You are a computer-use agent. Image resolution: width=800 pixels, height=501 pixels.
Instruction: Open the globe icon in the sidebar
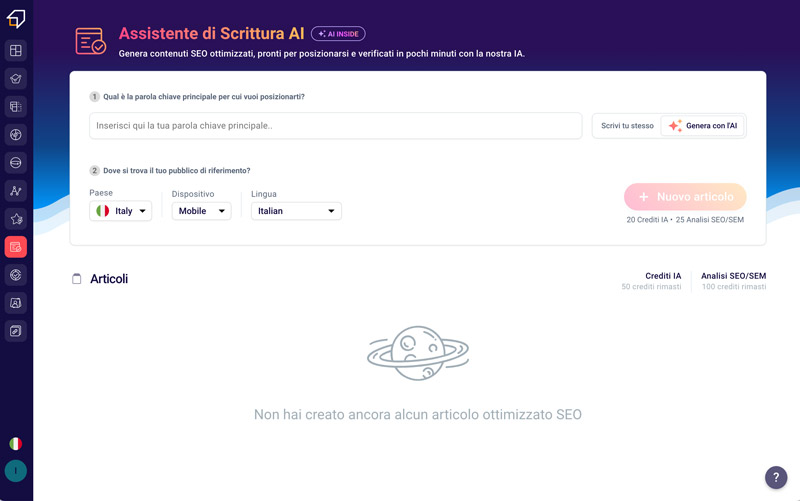click(16, 135)
